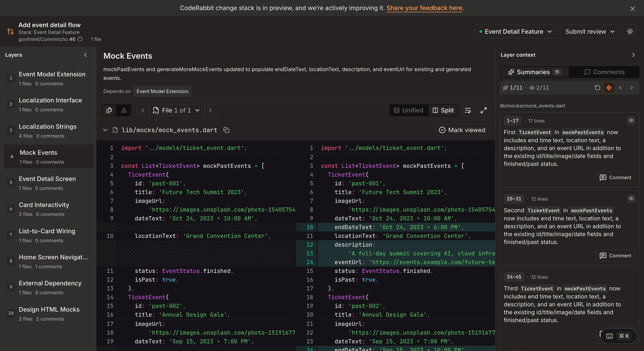Copy the lib/mocks/mock_events.dart file path
The height and width of the screenshot is (351, 644).
226,130
